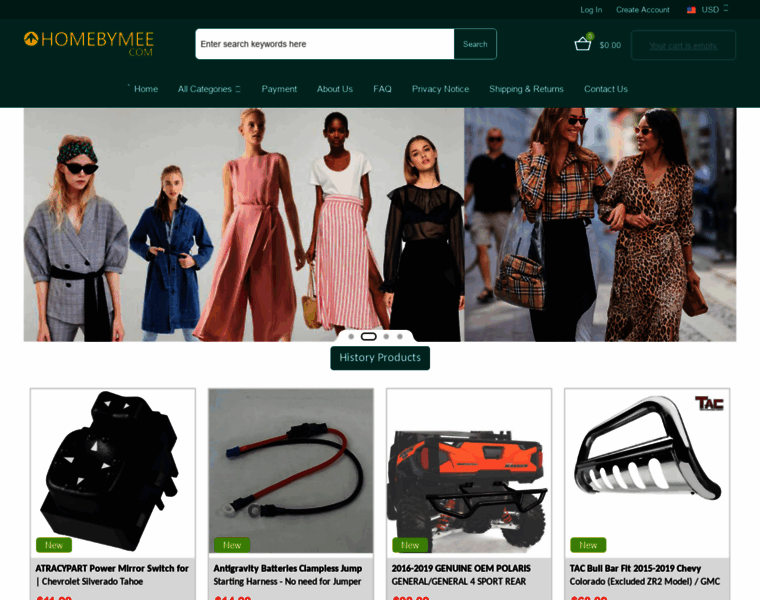Click the New badge on TAC bull bar
The height and width of the screenshot is (600, 760).
[x=588, y=545]
